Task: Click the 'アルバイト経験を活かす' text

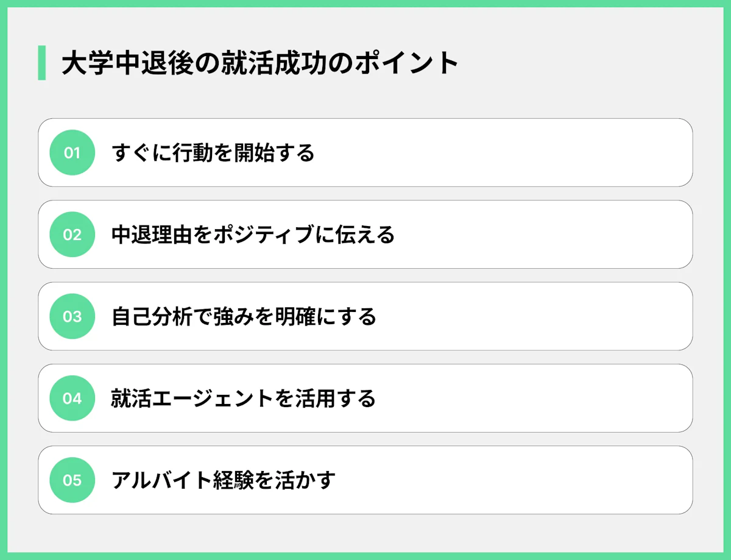Action: 223,480
